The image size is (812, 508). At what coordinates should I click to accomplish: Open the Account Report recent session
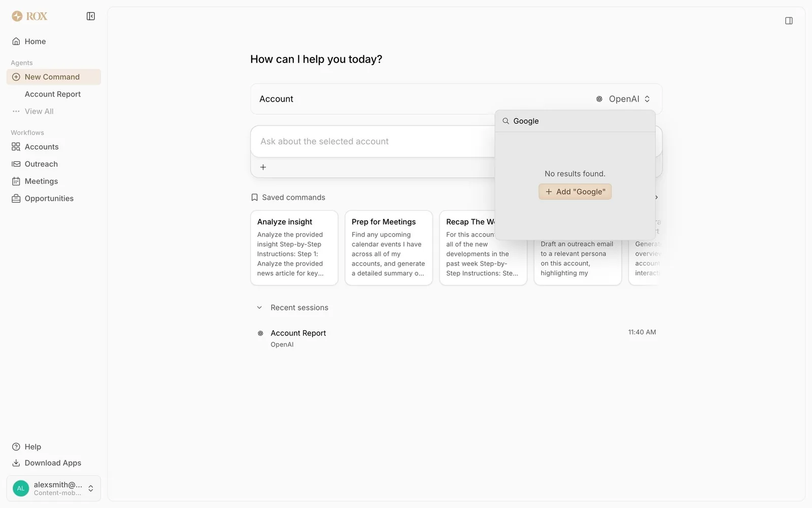(456, 338)
